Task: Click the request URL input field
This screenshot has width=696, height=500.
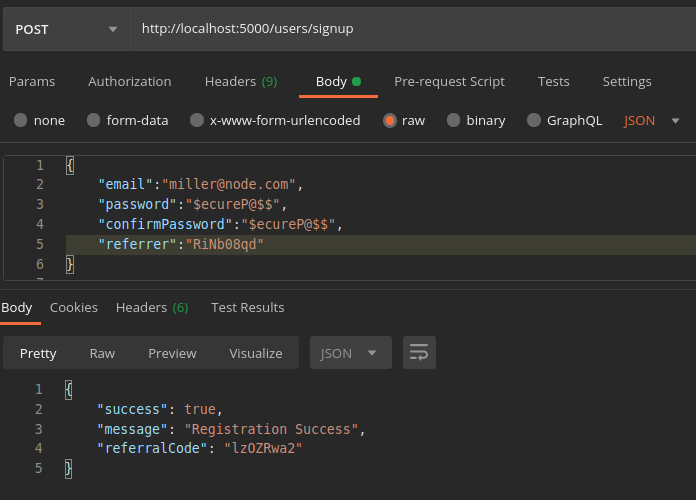Action: [410, 29]
